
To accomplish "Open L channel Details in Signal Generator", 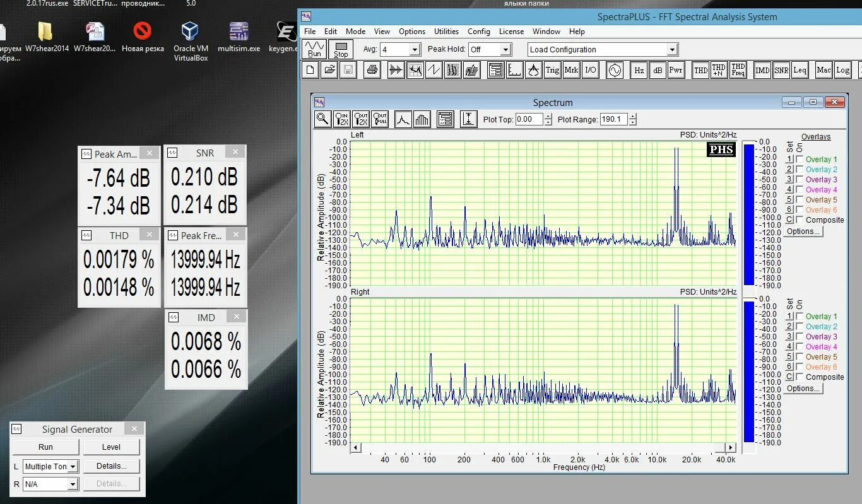I will point(111,466).
